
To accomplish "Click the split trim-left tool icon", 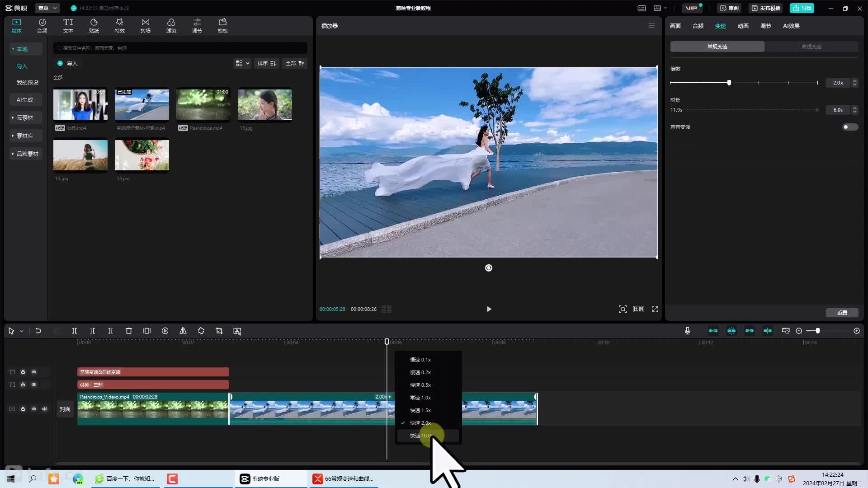I will tap(93, 331).
